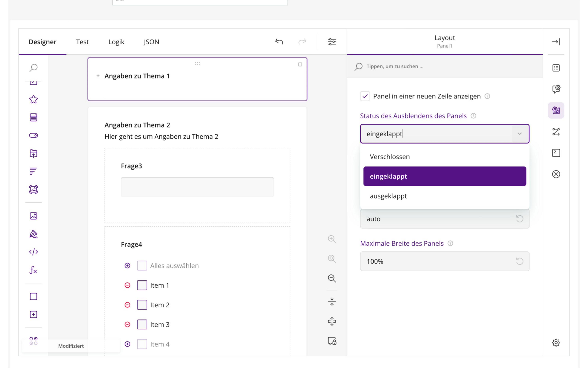Image resolution: width=588 pixels, height=368 pixels.
Task: Remove Item 1 with red minus icon
Action: tap(127, 285)
